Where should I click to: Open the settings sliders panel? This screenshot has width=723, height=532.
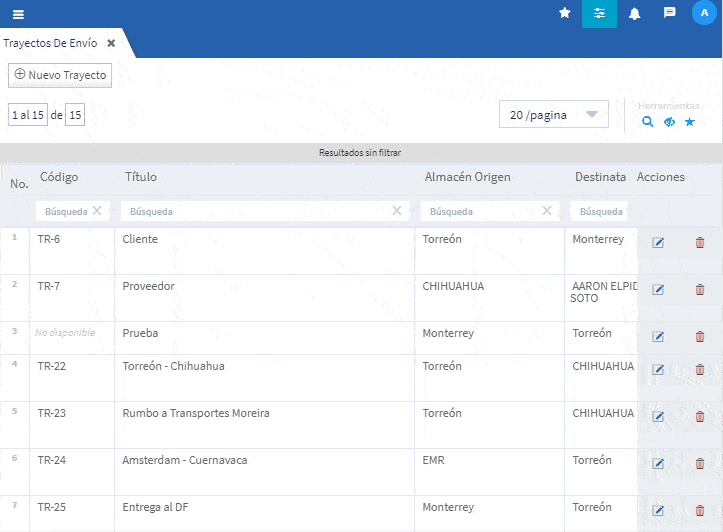click(x=599, y=13)
